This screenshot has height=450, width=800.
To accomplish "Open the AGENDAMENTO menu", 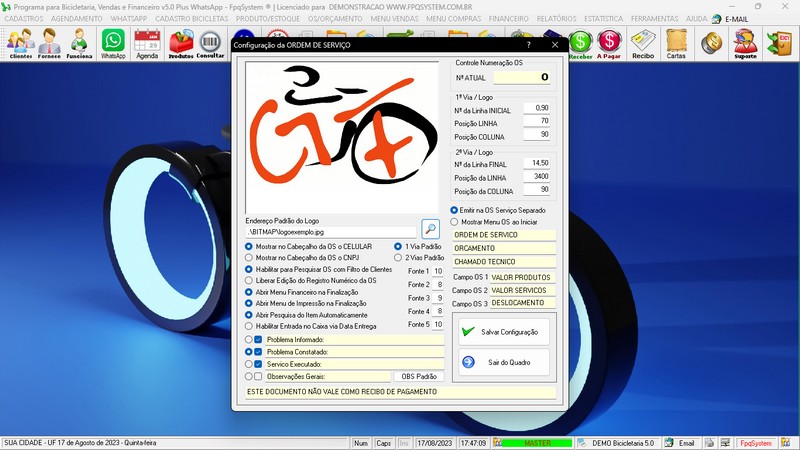I will point(77,19).
